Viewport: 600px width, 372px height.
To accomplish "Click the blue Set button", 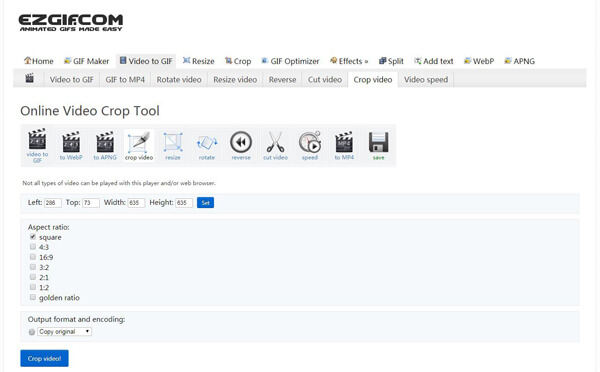I will 205,202.
